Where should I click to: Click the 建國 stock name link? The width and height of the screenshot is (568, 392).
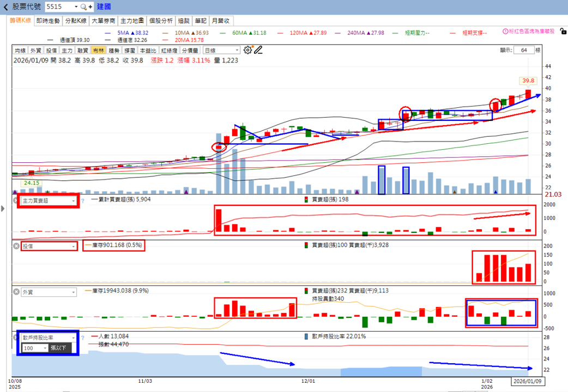(x=104, y=7)
